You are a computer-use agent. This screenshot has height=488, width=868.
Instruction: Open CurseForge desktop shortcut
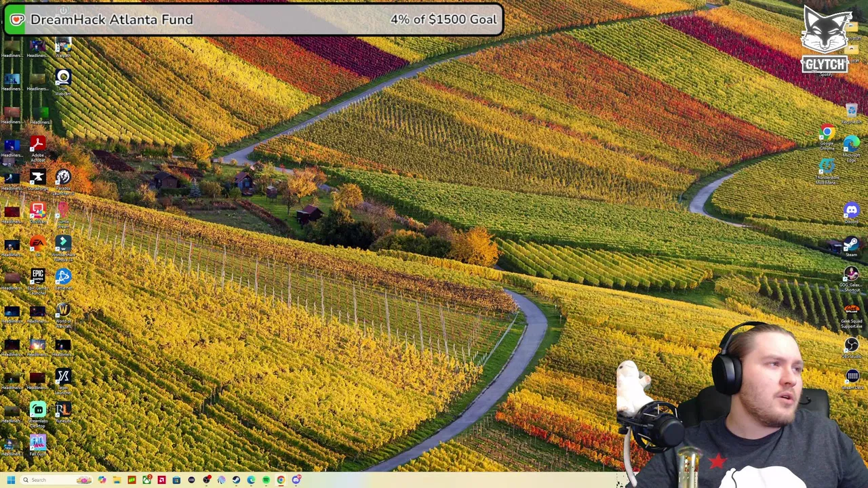[37, 180]
